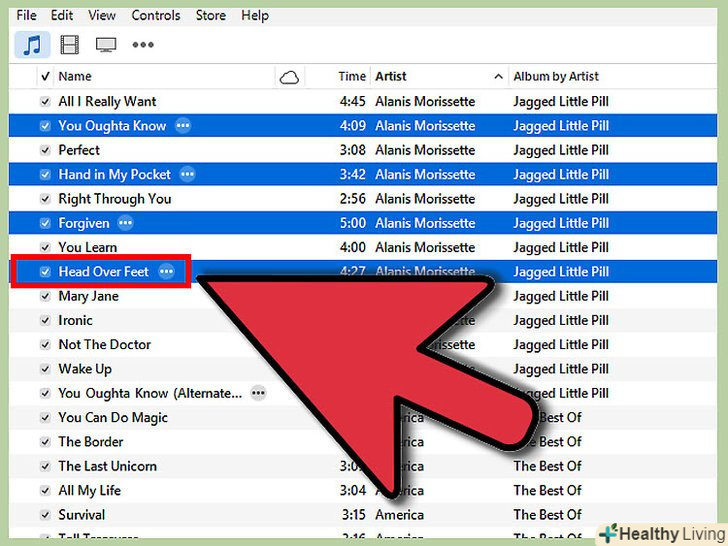Open the more libraries ellipsis icon
Viewport: 728px width, 546px height.
[143, 45]
